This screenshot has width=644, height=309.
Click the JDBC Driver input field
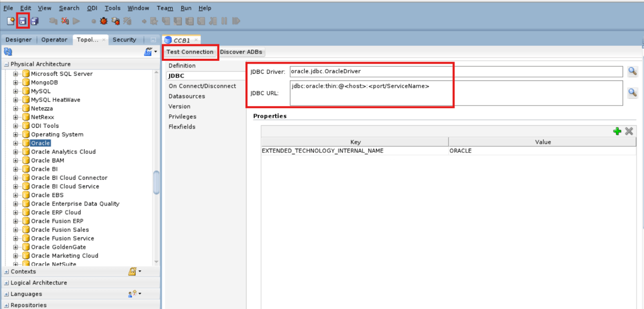tap(456, 71)
